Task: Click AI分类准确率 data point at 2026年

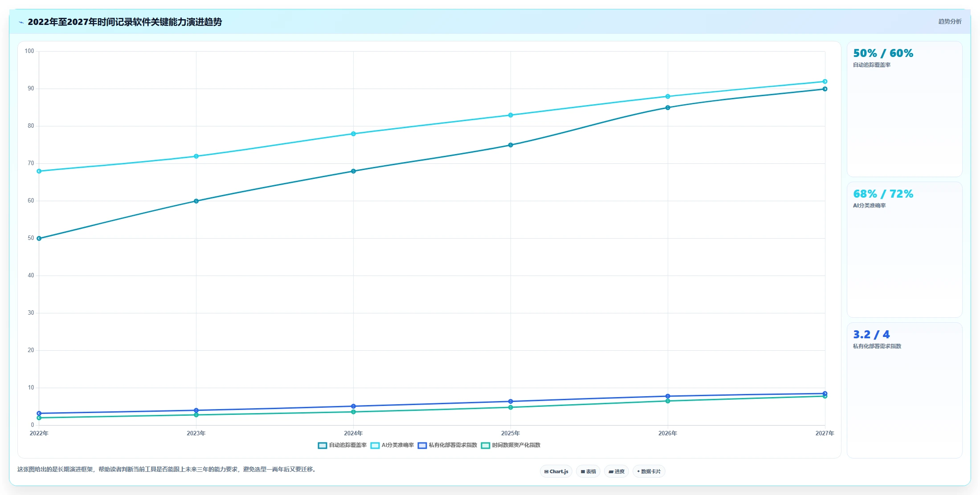Action: (668, 97)
